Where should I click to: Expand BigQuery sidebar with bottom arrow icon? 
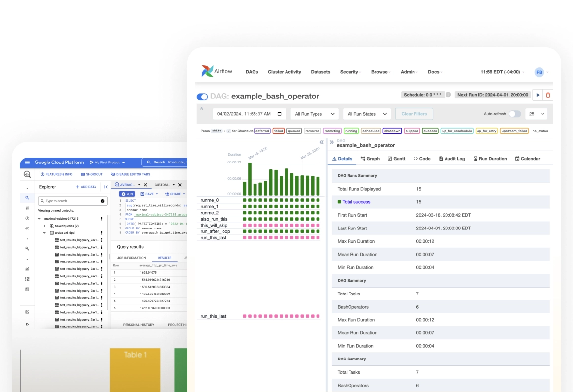[x=27, y=324]
